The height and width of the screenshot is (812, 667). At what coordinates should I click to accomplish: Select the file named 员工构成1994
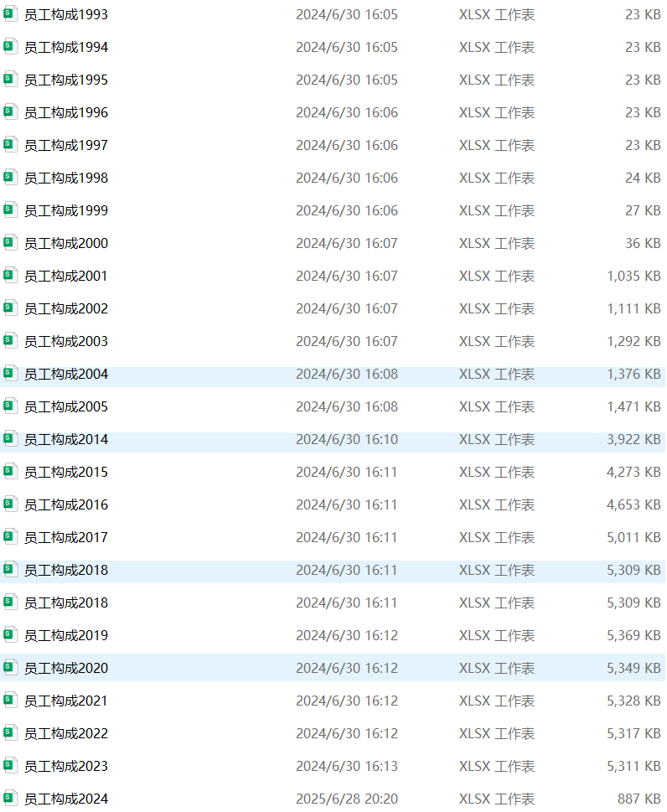point(66,48)
